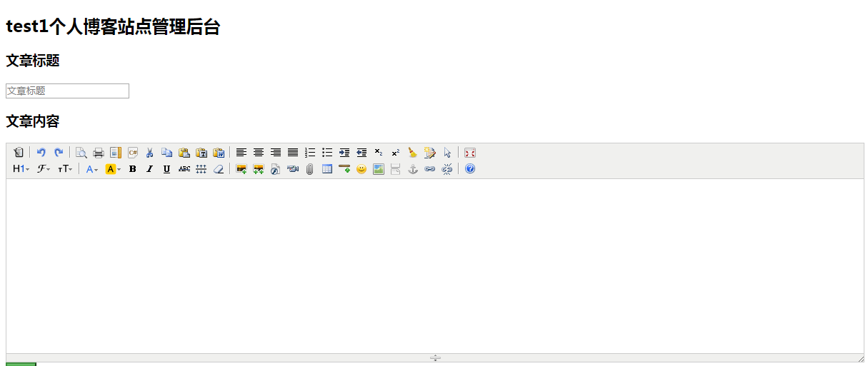Click the plain clipboard paste icon
The height and width of the screenshot is (366, 868).
click(x=184, y=152)
